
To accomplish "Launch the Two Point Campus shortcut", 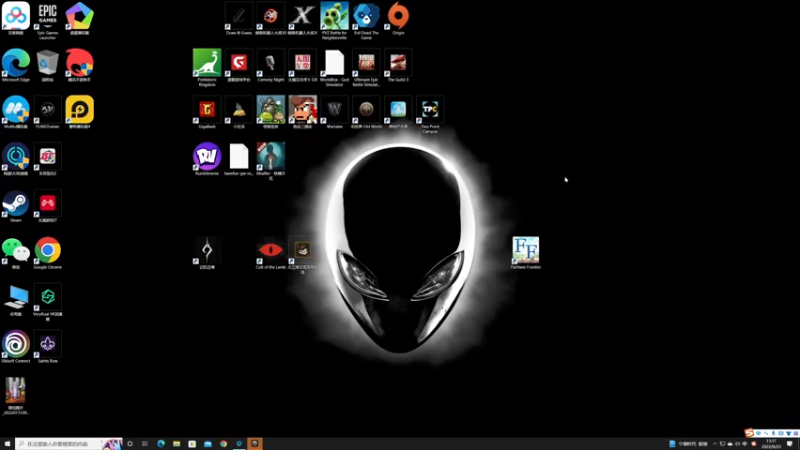I will pyautogui.click(x=430, y=114).
